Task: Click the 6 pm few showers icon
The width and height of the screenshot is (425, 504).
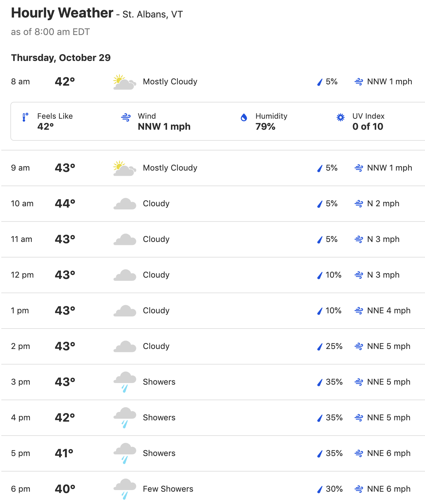Action: pos(125,489)
